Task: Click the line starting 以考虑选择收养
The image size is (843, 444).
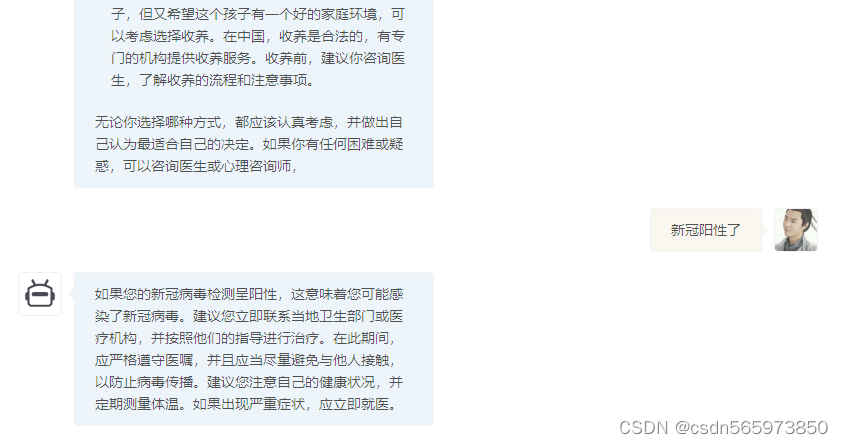Action: point(258,36)
